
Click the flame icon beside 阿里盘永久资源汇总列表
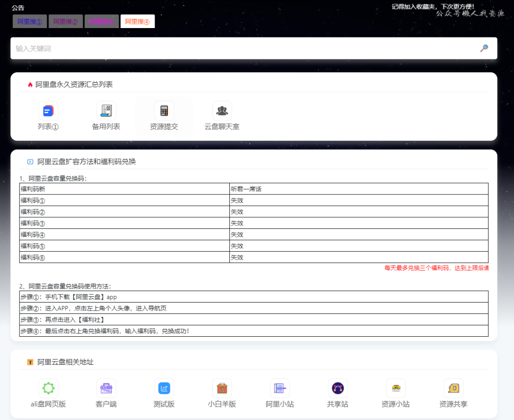[30, 85]
